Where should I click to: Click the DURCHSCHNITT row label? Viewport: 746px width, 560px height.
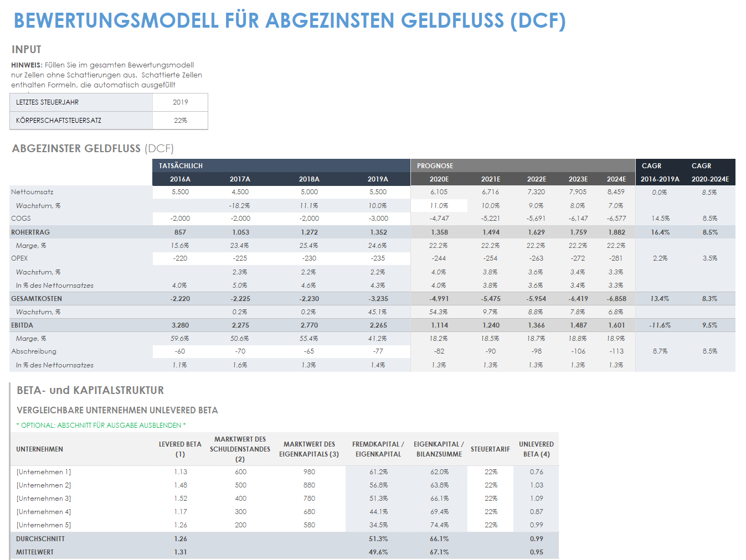tap(40, 539)
